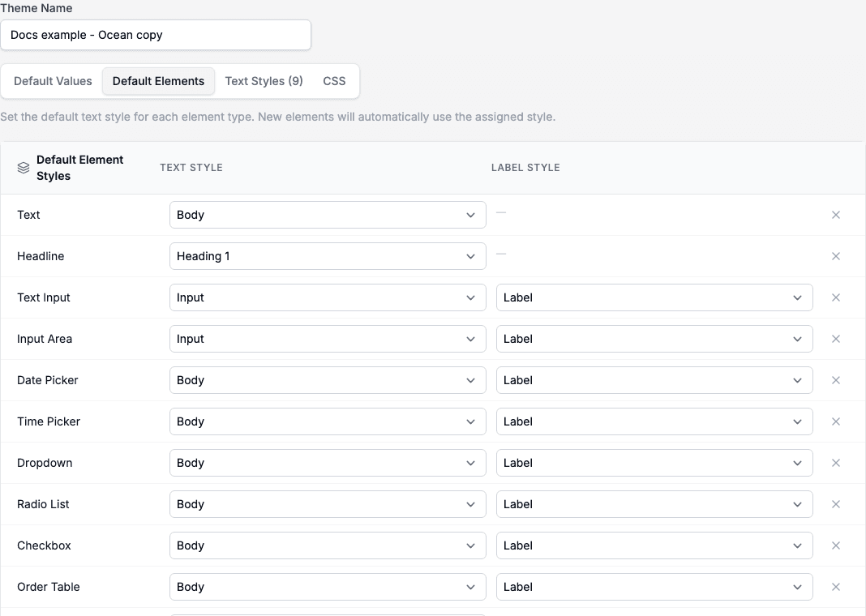
Task: Remove the Headline row style with X
Action: click(836, 256)
